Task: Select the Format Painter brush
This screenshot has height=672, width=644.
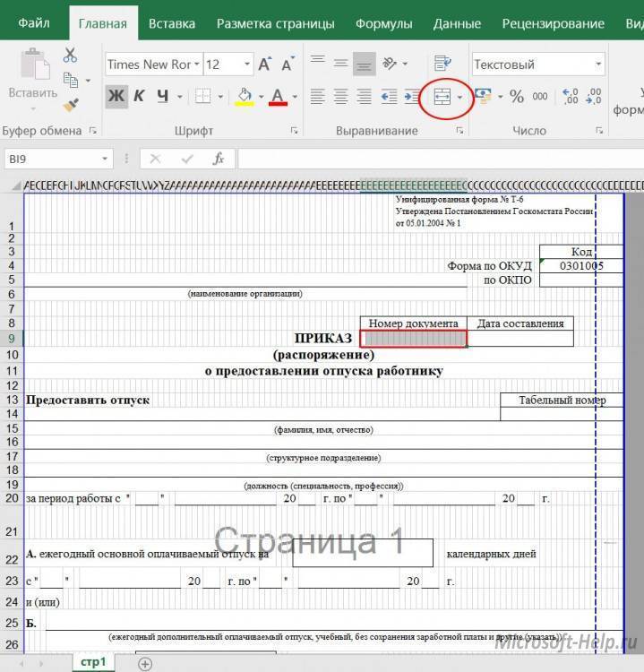Action: 71,105
